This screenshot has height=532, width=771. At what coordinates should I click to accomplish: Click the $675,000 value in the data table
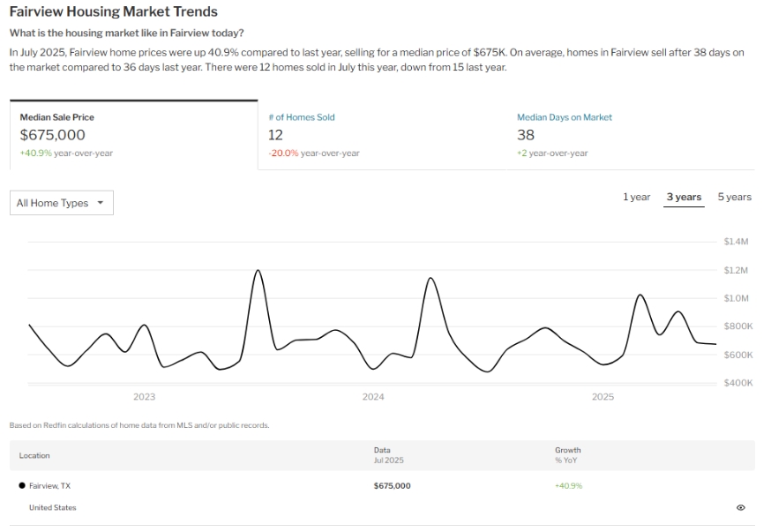pyautogui.click(x=392, y=485)
